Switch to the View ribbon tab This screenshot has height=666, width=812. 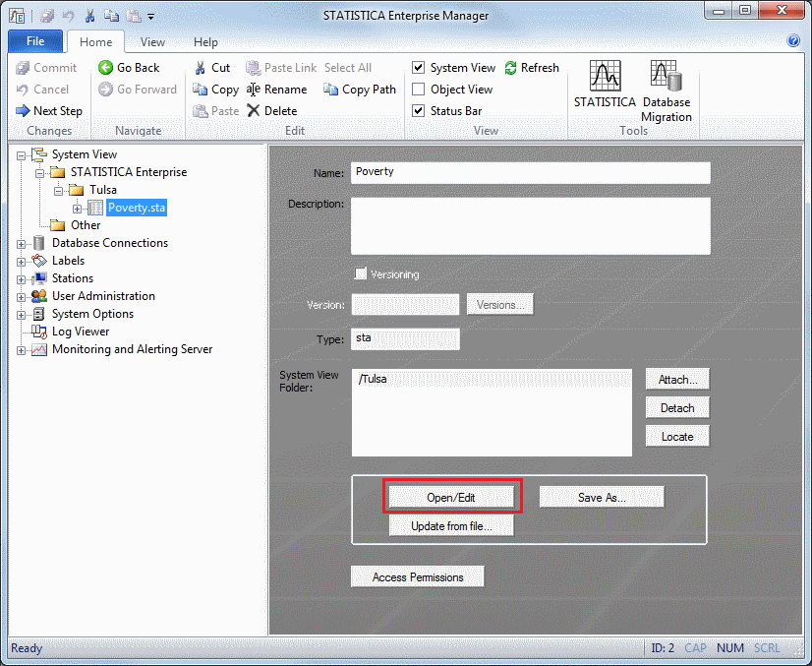tap(152, 42)
